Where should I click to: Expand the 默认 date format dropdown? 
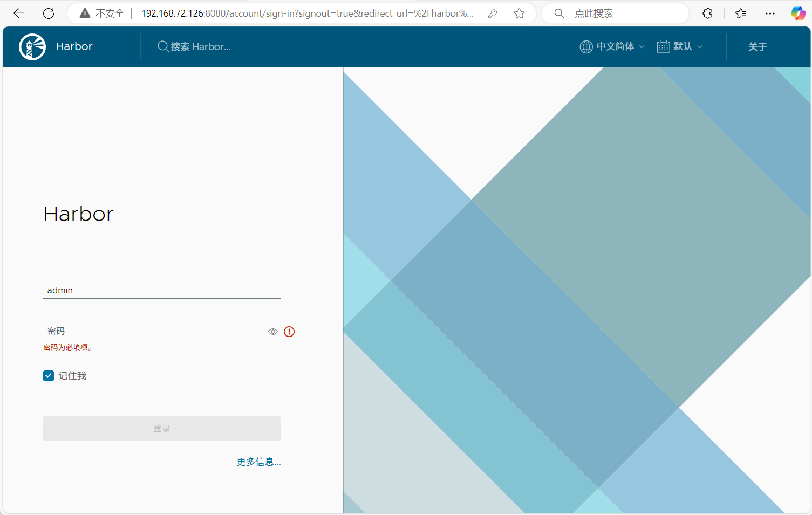[687, 47]
